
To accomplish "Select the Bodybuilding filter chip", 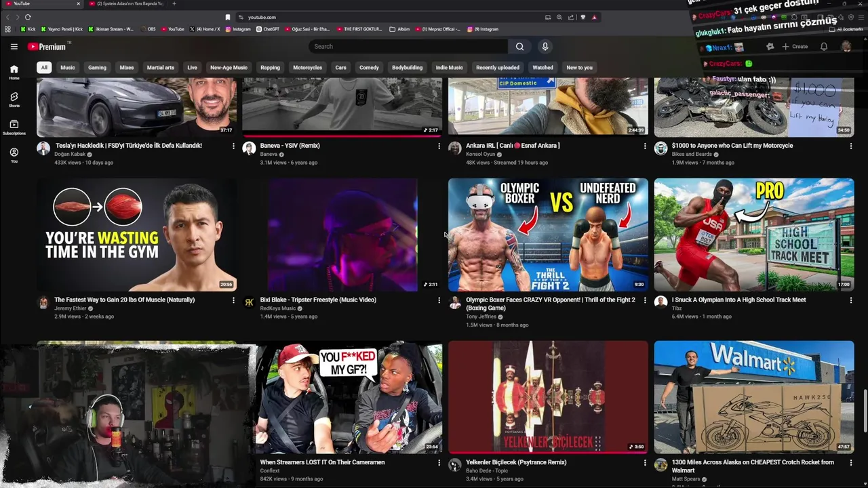I will tap(407, 67).
